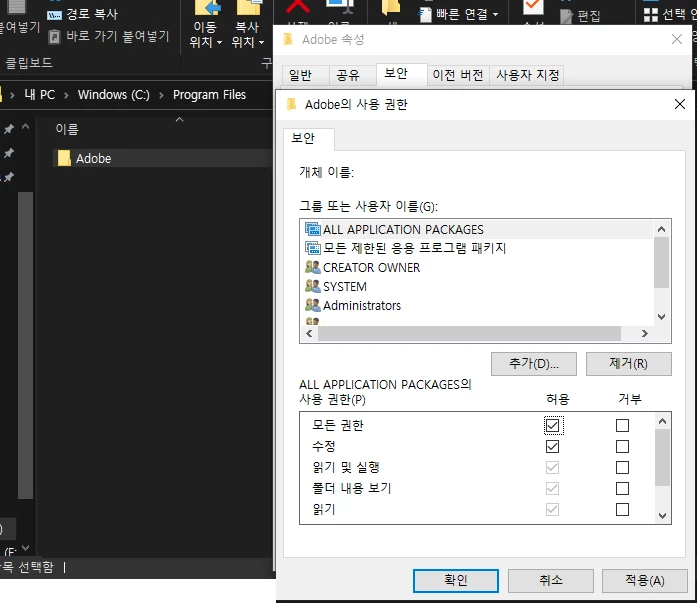Click 추가(D)... button
Image resolution: width=697 pixels, height=603 pixels.
click(x=533, y=364)
